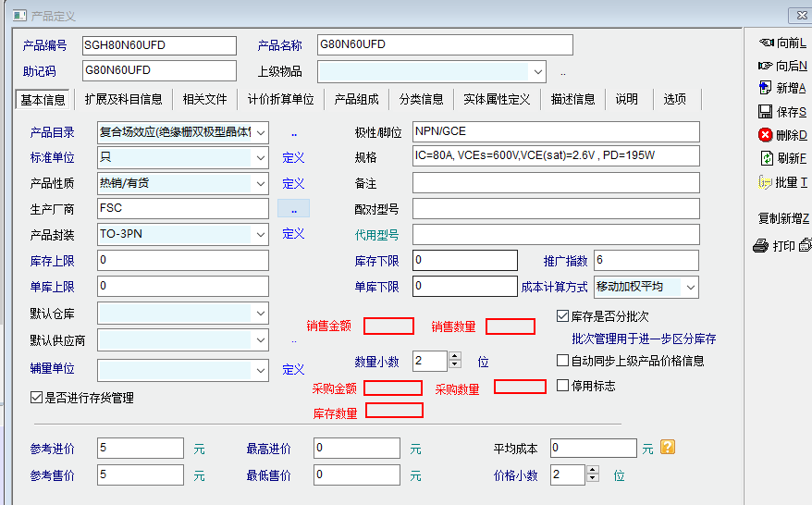812x505 pixels.
Task: Switch to the 扩展及科目信息 tab
Action: point(123,99)
